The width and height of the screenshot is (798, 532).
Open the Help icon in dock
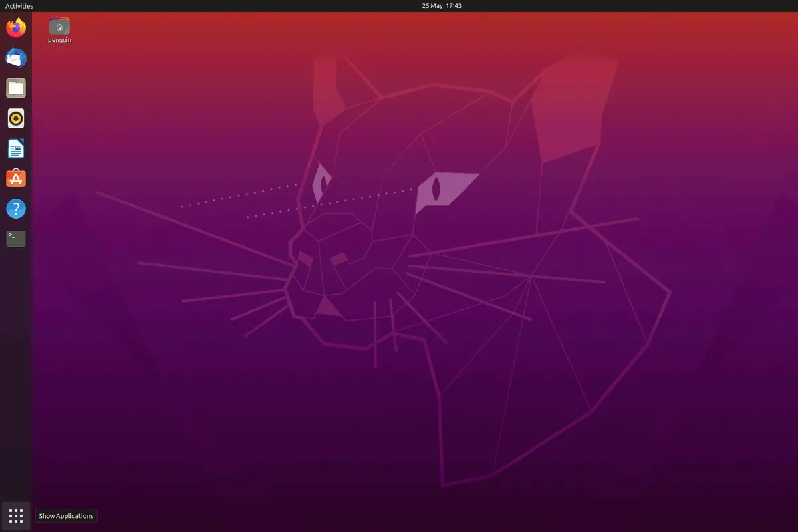pos(16,209)
